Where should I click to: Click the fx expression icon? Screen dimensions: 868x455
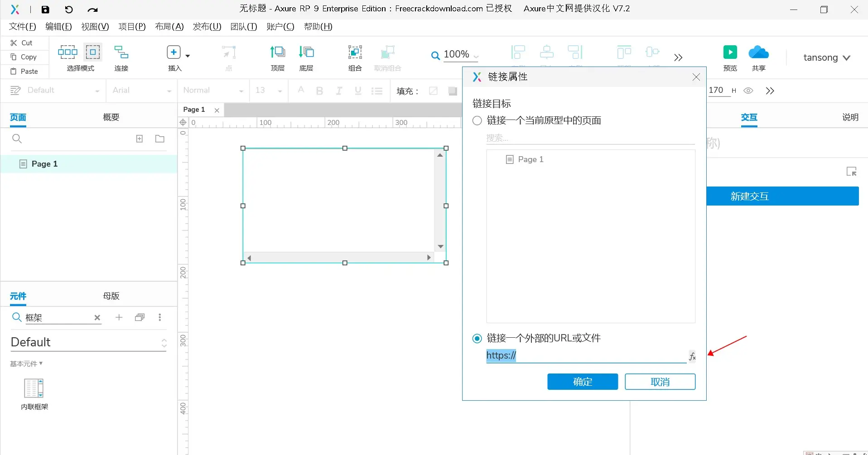point(692,356)
